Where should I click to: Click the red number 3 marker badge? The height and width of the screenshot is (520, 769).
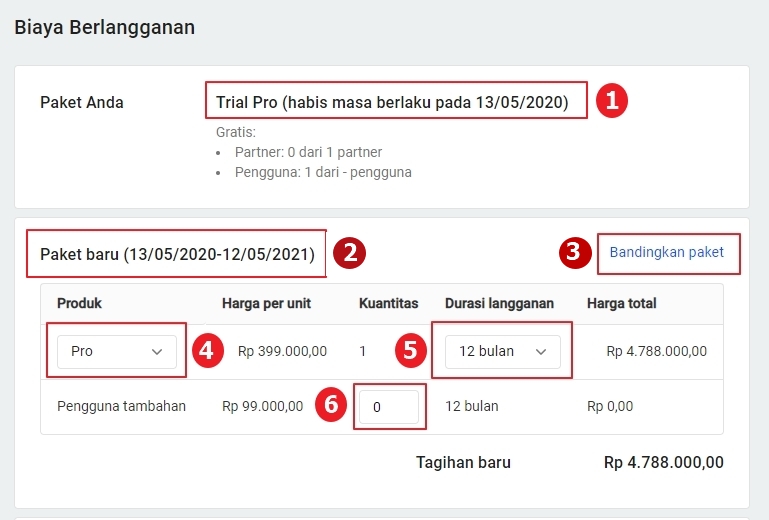pyautogui.click(x=574, y=252)
